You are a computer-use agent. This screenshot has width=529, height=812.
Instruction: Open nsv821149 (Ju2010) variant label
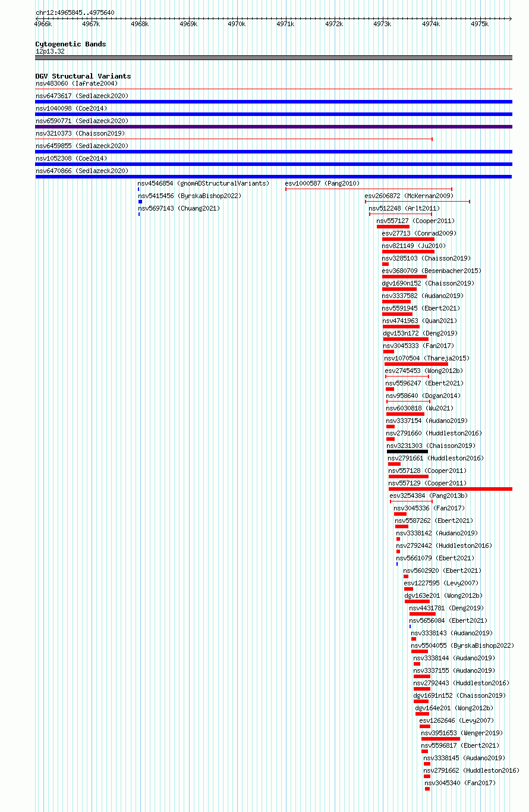coord(414,246)
